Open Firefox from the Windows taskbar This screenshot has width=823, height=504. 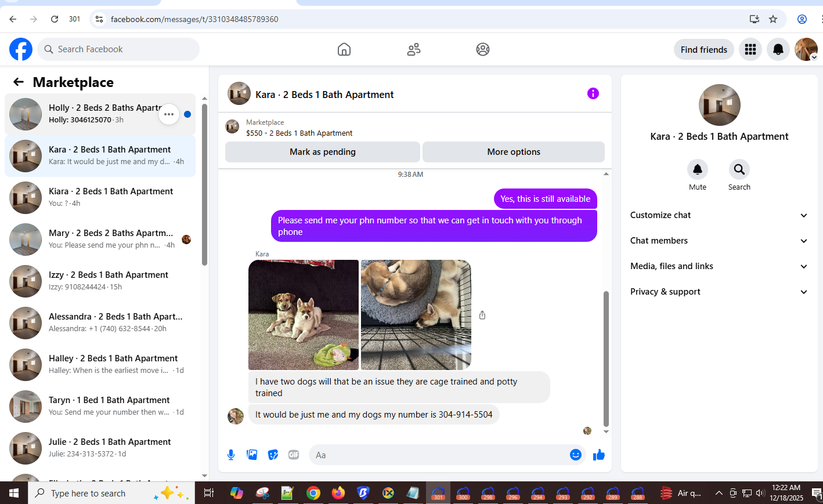click(338, 493)
